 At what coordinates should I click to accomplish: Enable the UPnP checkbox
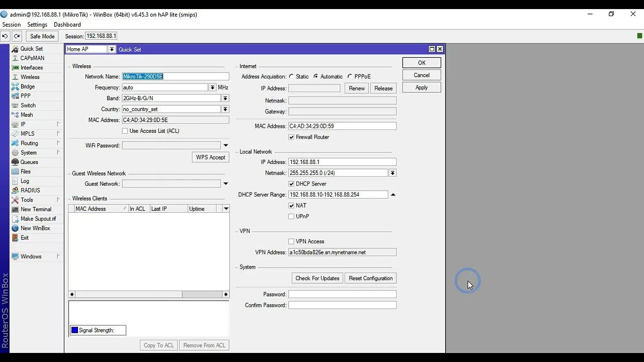click(x=291, y=217)
